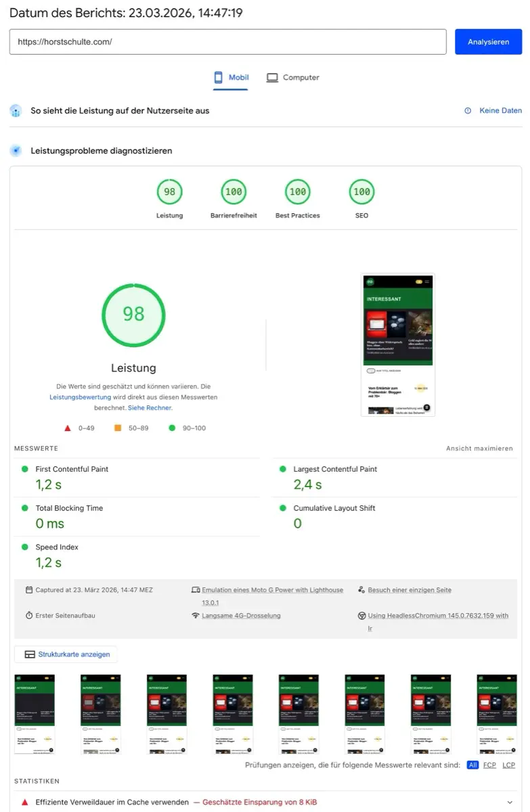Click the stopwatch icon next to Erster Seitenaufbau

click(x=29, y=616)
